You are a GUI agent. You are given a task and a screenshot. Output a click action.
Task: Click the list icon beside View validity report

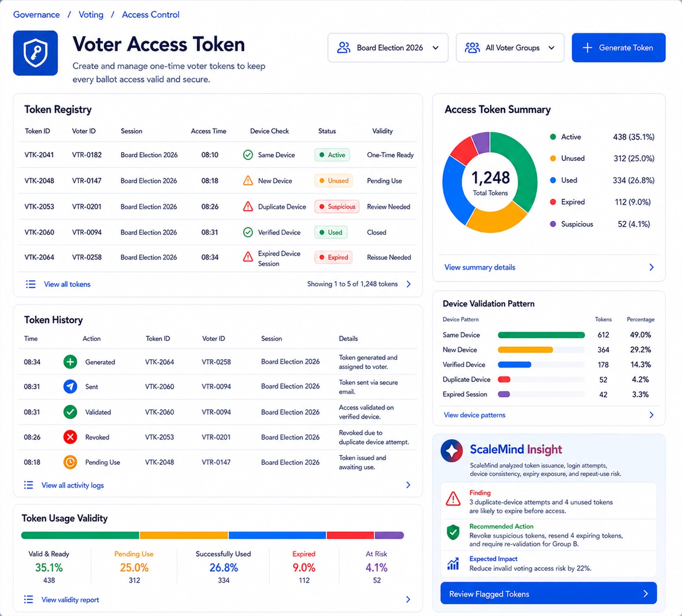(29, 599)
